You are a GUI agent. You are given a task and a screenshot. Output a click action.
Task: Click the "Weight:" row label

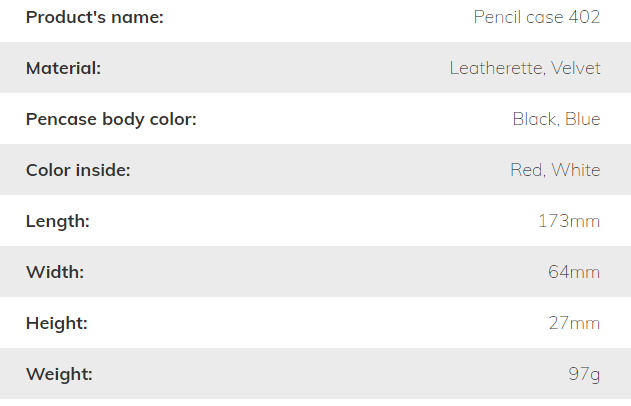click(59, 374)
